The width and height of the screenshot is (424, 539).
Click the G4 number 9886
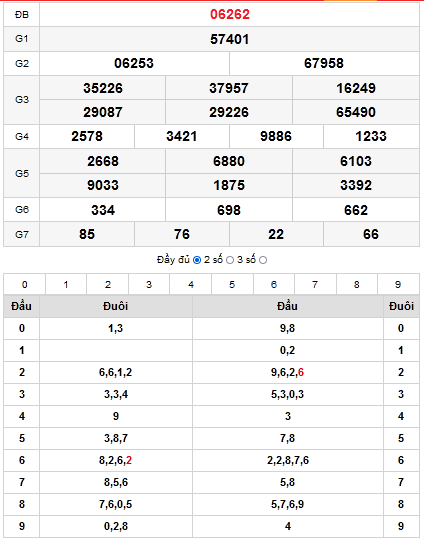[x=276, y=136]
